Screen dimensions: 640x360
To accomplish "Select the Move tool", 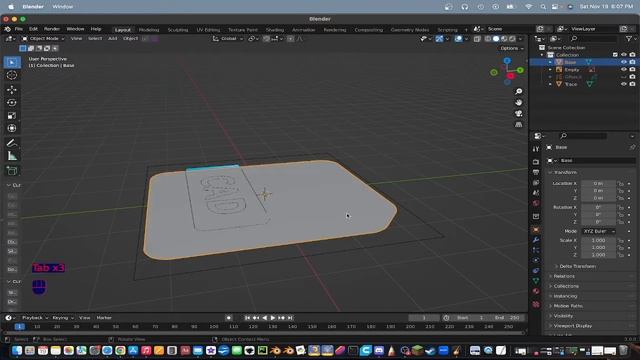I will (12, 89).
